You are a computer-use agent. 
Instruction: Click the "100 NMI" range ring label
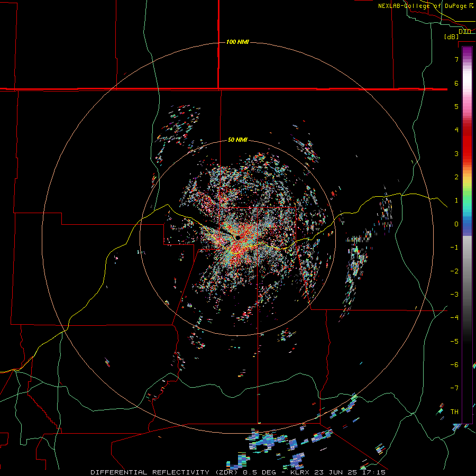(237, 42)
